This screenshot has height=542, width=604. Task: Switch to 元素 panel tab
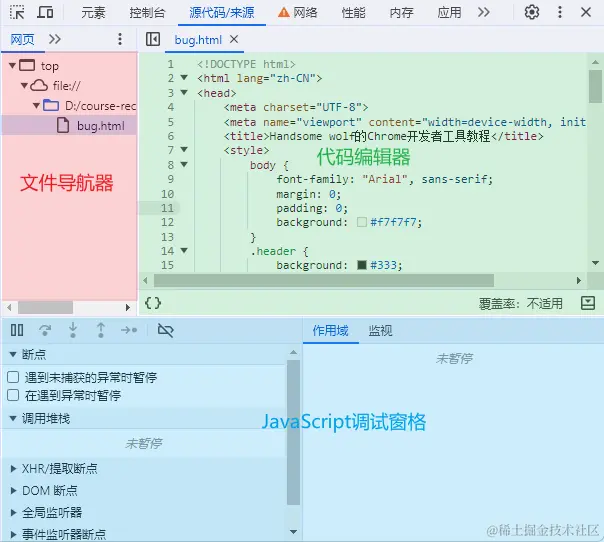(93, 13)
